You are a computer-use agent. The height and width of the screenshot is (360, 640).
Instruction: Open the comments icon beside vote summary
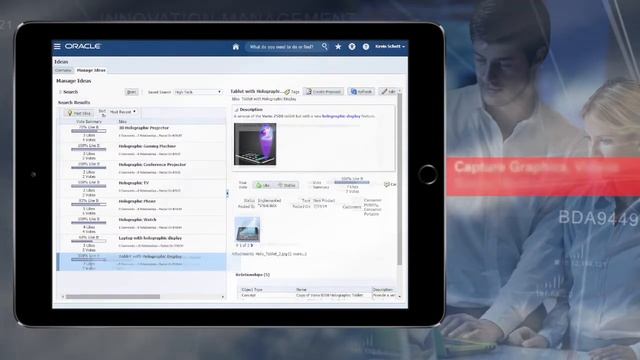387,184
